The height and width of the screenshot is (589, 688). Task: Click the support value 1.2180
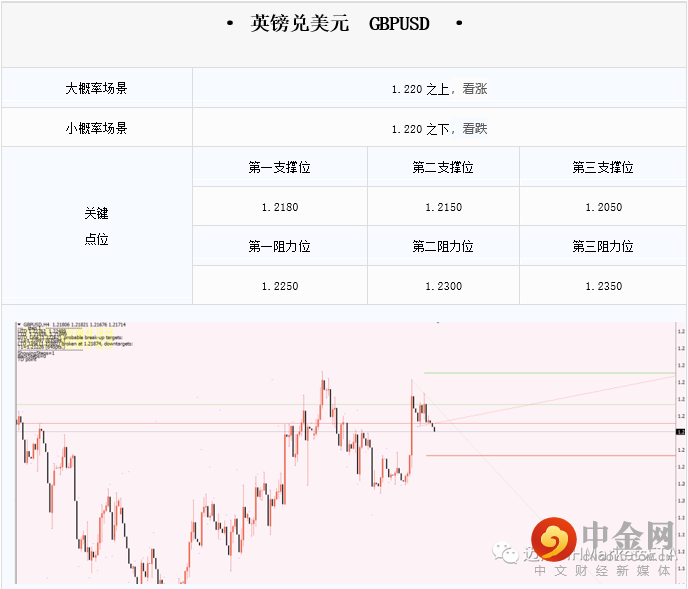280,207
